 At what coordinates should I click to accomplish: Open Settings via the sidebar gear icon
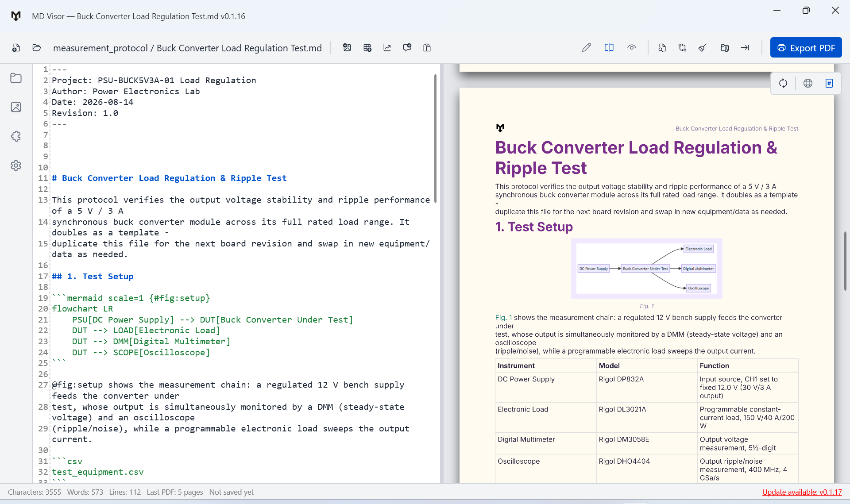[x=16, y=165]
